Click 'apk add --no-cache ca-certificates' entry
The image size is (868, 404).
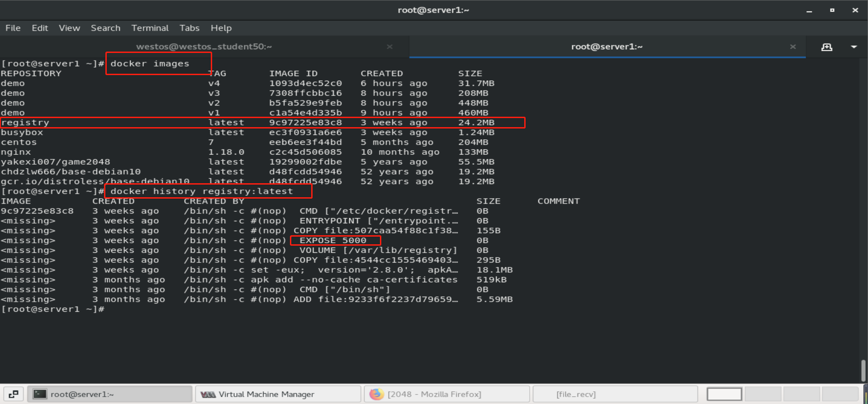tap(354, 280)
